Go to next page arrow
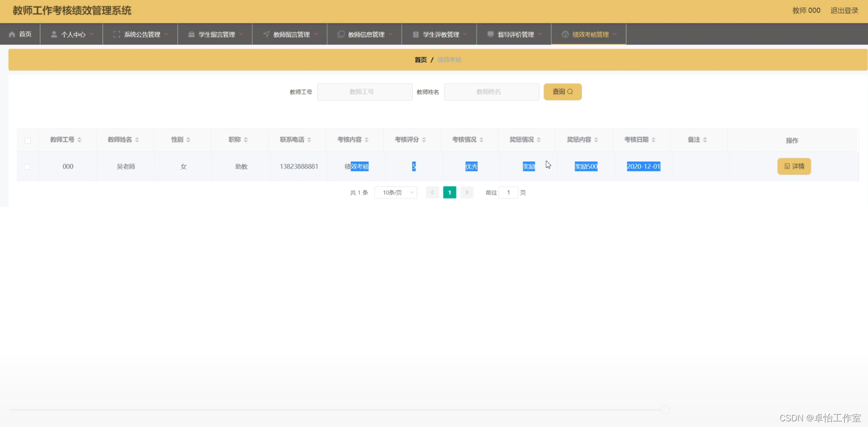Image resolution: width=868 pixels, height=427 pixels. [467, 192]
